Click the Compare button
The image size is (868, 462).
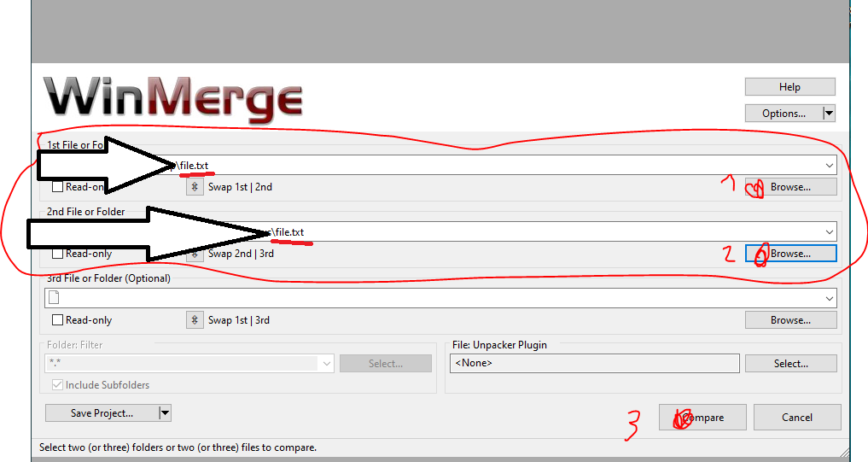point(702,417)
